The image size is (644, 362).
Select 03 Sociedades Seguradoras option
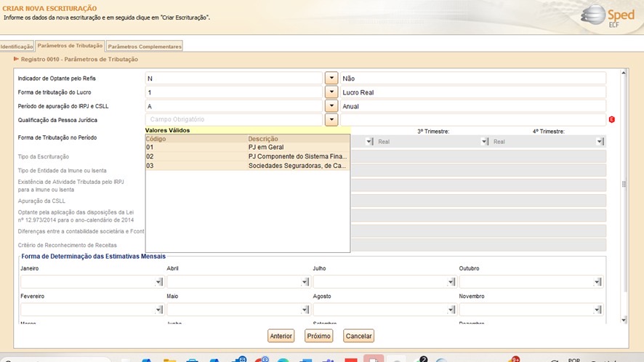tap(248, 166)
